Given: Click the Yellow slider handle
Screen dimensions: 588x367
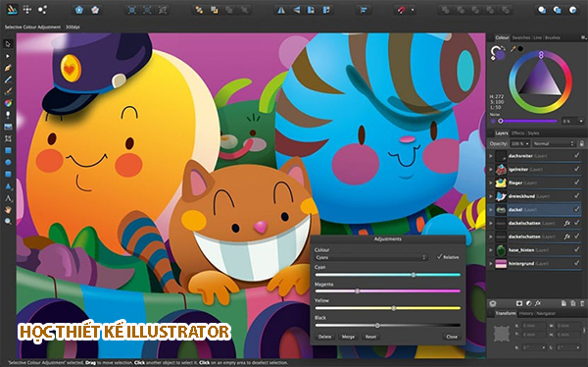Looking at the screenshot, I should point(393,308).
